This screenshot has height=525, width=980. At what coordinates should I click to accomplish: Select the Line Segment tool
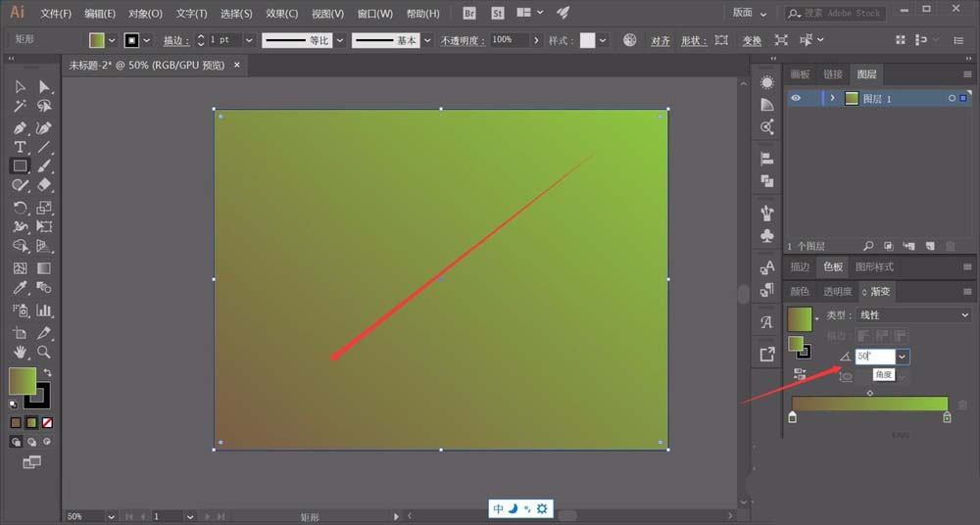point(44,148)
